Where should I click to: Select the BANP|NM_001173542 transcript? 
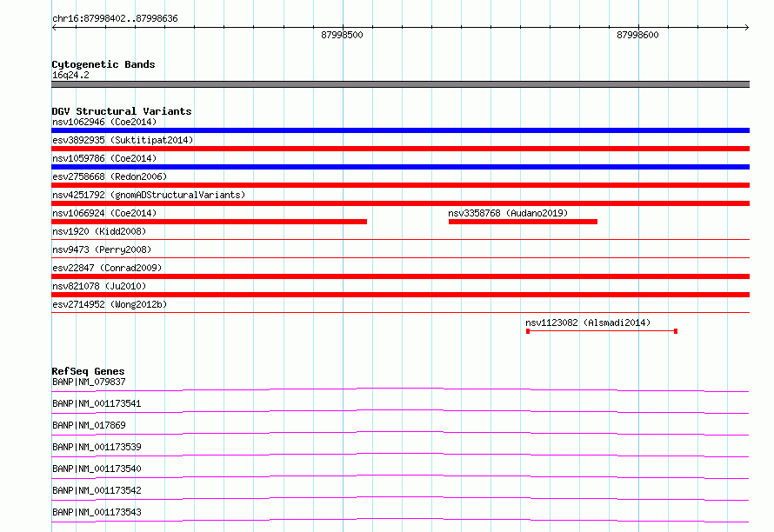coord(97,490)
